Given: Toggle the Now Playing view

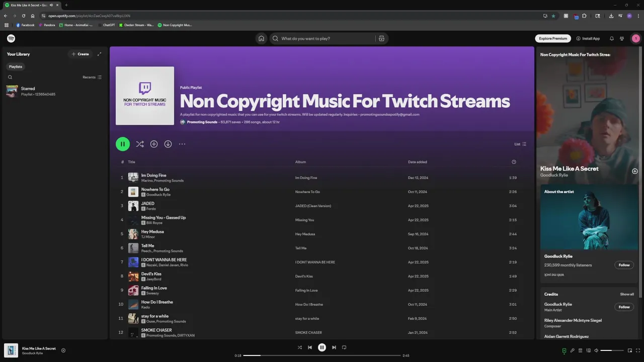Looking at the screenshot, I should click(x=564, y=350).
